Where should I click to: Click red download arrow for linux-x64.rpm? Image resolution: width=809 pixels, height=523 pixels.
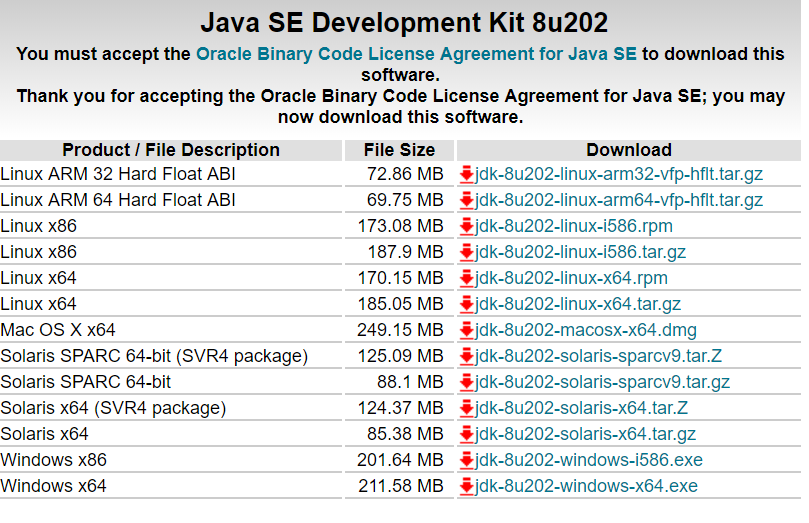pyautogui.click(x=466, y=279)
